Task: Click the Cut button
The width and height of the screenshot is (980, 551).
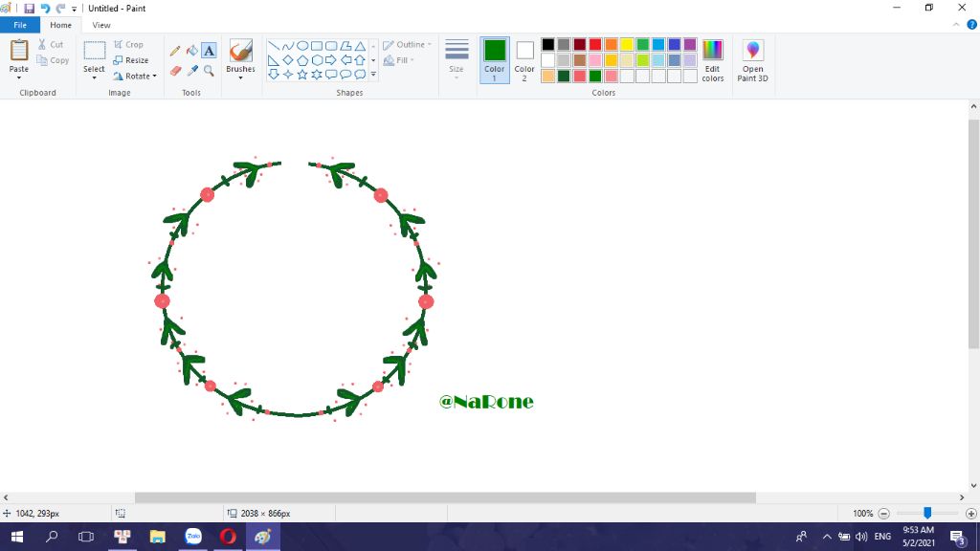Action: (x=51, y=44)
